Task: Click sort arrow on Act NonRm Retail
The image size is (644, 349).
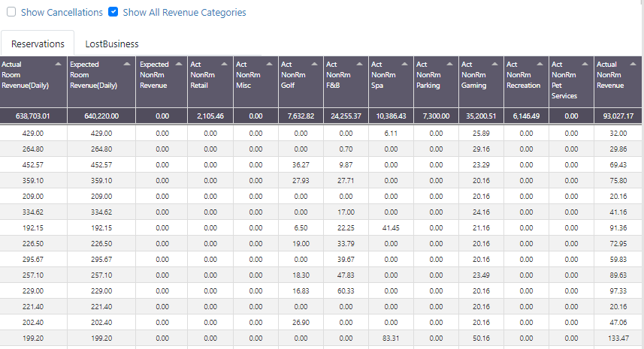Action: [x=224, y=64]
